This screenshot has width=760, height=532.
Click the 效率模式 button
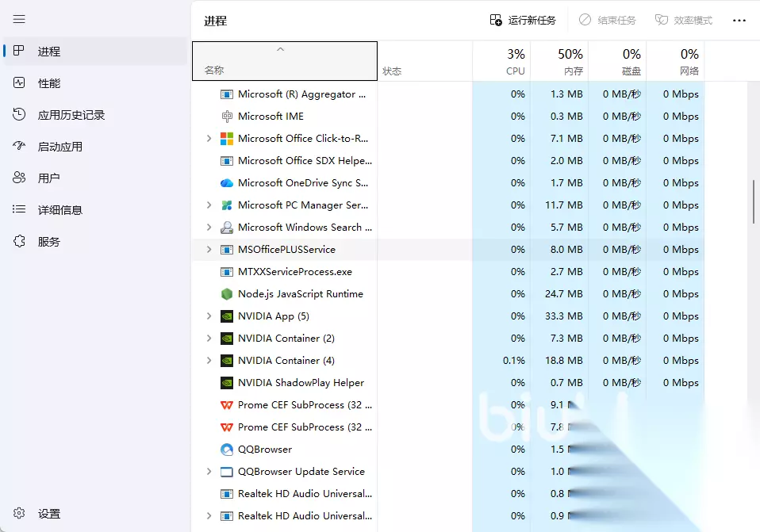pos(683,21)
